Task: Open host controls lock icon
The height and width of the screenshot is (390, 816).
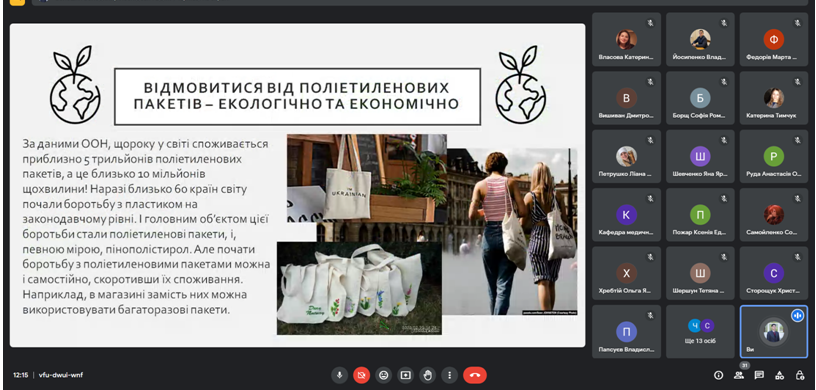Action: (800, 375)
